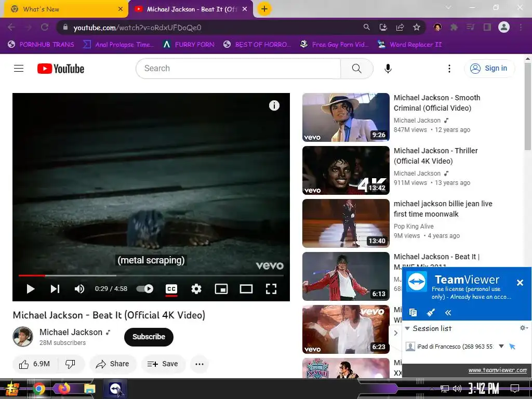This screenshot has width=532, height=399.
Task: Play the Beat It video
Action: [x=30, y=289]
